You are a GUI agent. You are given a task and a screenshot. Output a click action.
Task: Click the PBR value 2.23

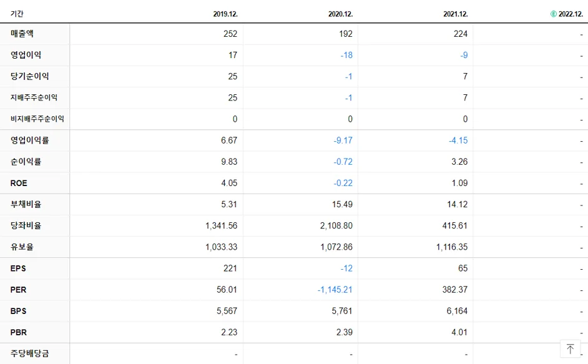[229, 333]
